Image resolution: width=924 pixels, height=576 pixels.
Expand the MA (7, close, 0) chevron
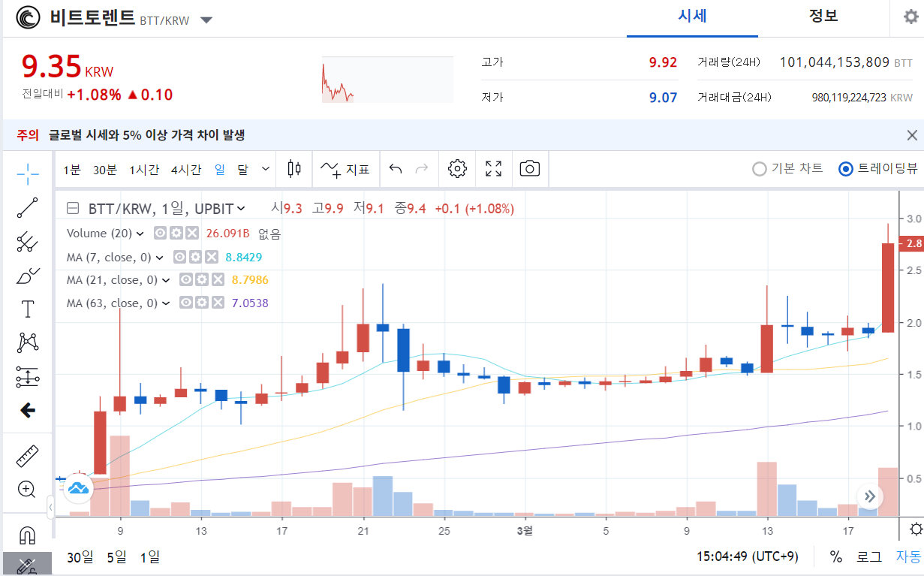point(159,257)
